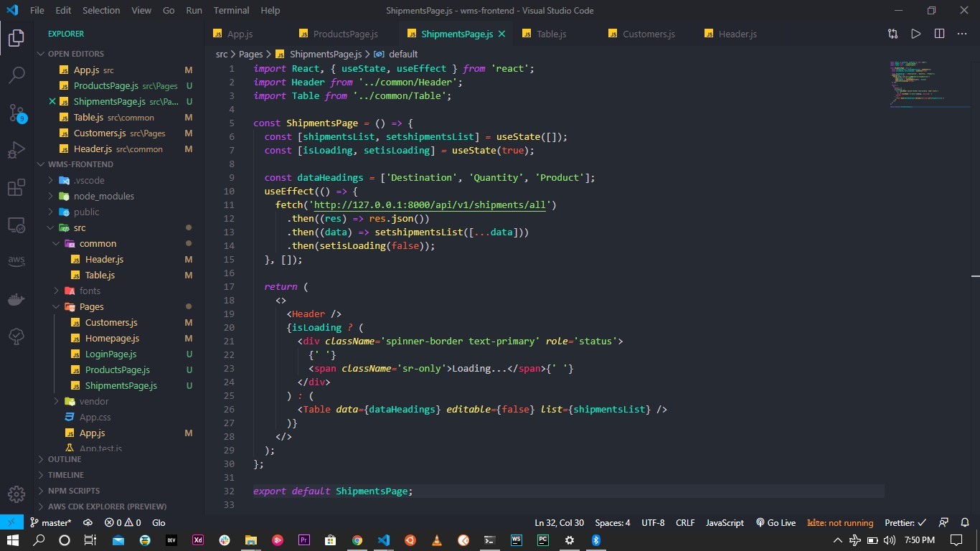Click Go Live in the status bar
This screenshot has height=551, width=980.
[x=776, y=522]
